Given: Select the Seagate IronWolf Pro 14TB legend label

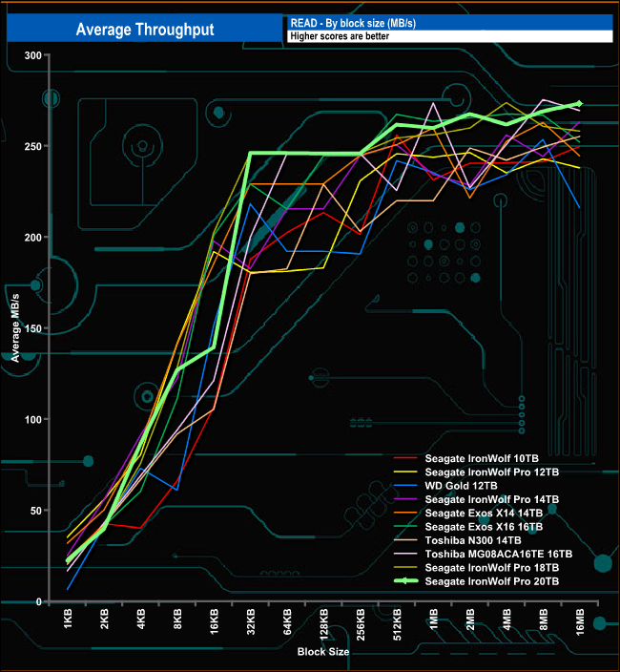Looking at the screenshot, I should click(492, 499).
